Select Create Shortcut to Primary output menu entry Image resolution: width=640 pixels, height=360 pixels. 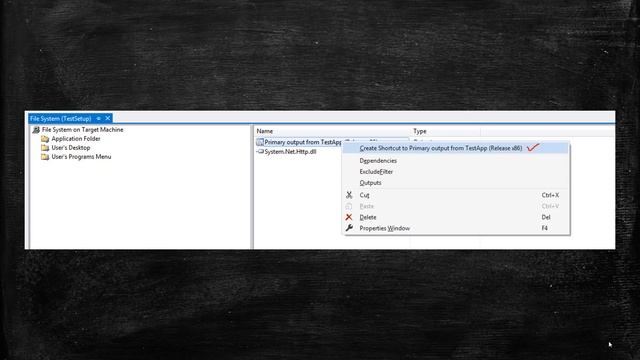455,148
